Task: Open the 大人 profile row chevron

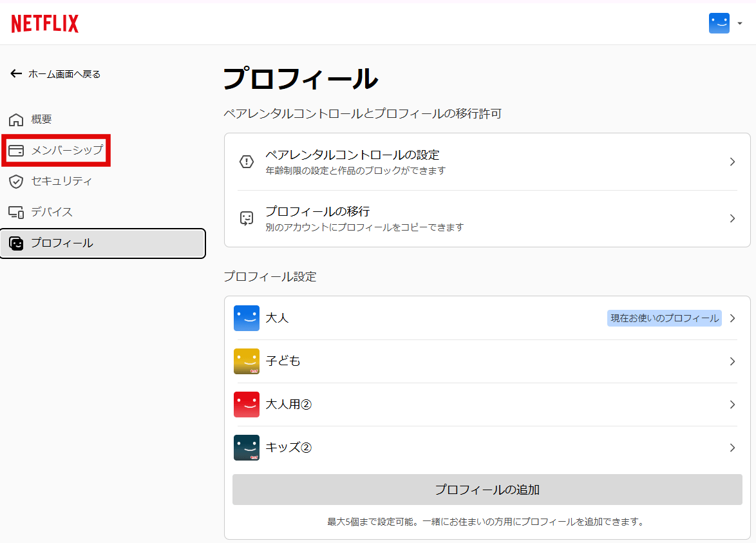Action: 732,318
